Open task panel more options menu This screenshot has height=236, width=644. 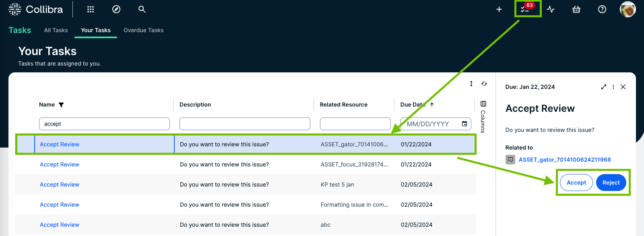pyautogui.click(x=613, y=87)
